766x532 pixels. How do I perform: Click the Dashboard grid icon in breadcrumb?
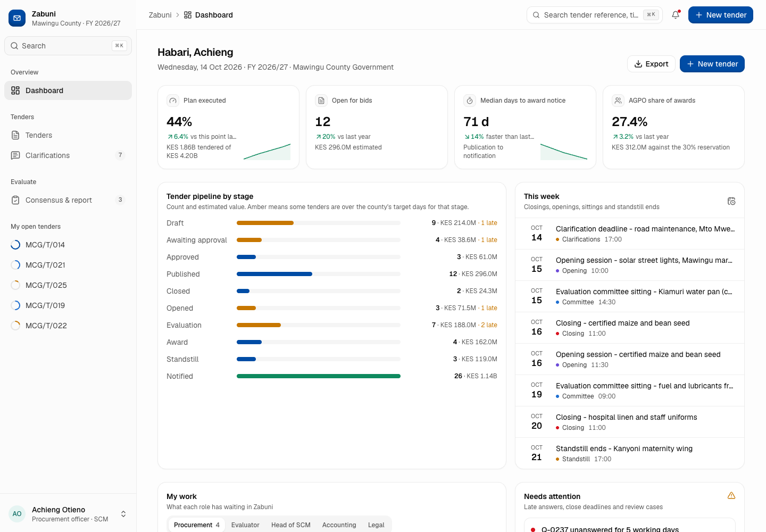188,15
